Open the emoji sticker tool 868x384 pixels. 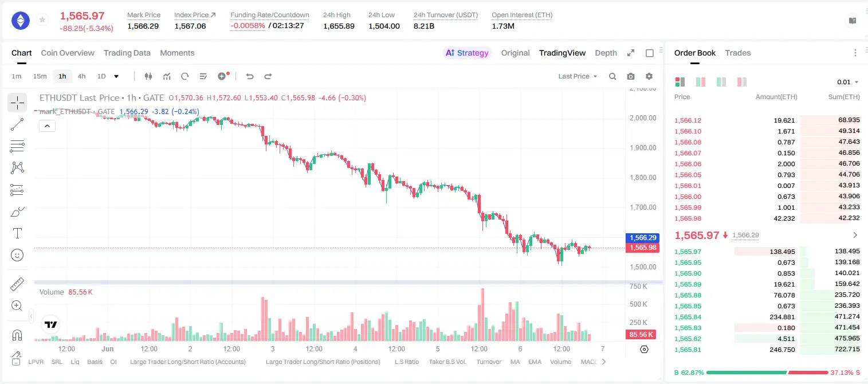pyautogui.click(x=17, y=255)
